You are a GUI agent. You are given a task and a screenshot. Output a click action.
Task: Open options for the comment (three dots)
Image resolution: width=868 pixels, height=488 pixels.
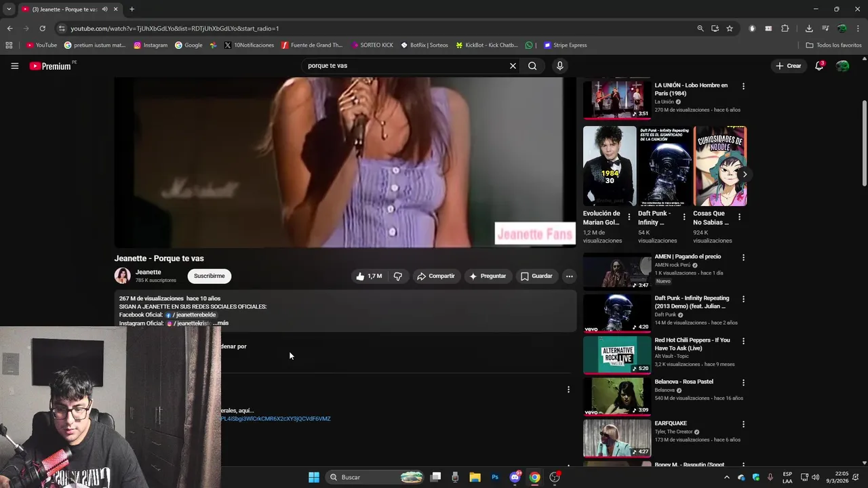[568, 390]
